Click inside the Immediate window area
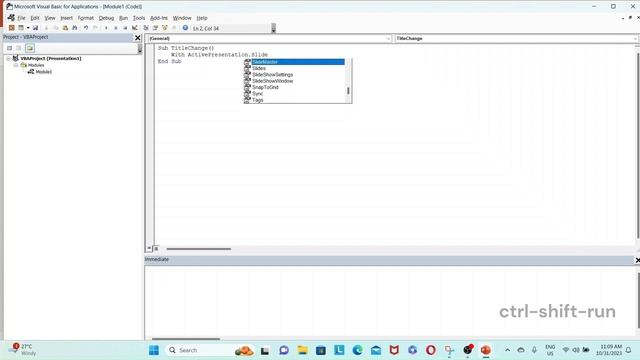640x360 pixels. point(390,301)
